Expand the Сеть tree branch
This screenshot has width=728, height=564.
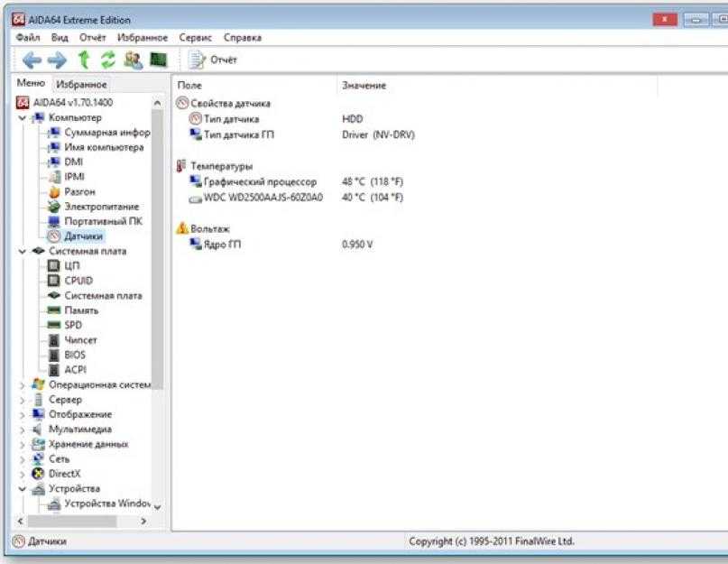[22, 459]
